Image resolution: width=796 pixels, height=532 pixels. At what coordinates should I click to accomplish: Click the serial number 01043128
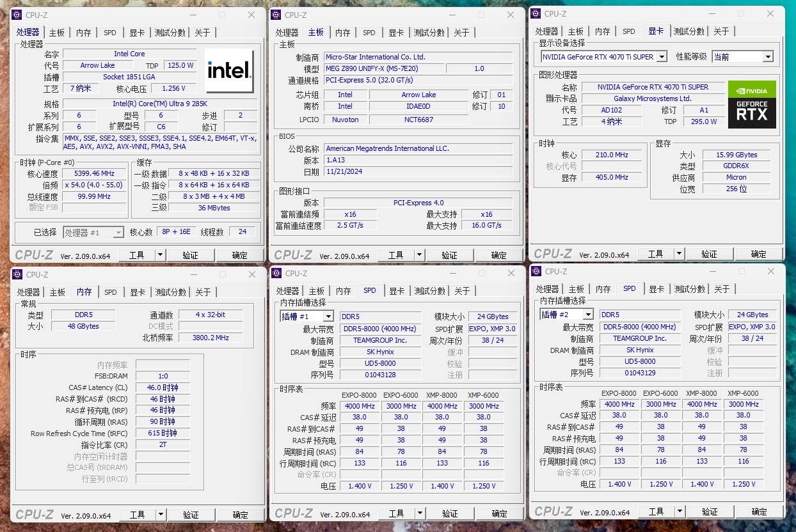(380, 375)
